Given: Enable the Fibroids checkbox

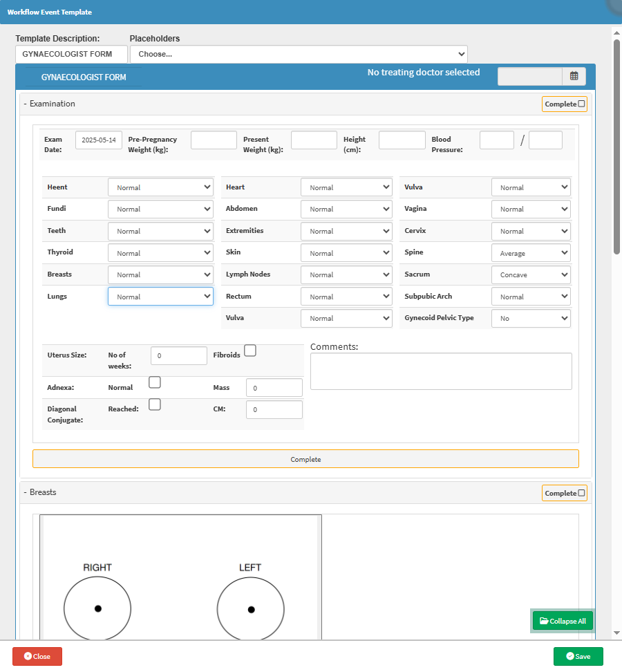Looking at the screenshot, I should 250,351.
